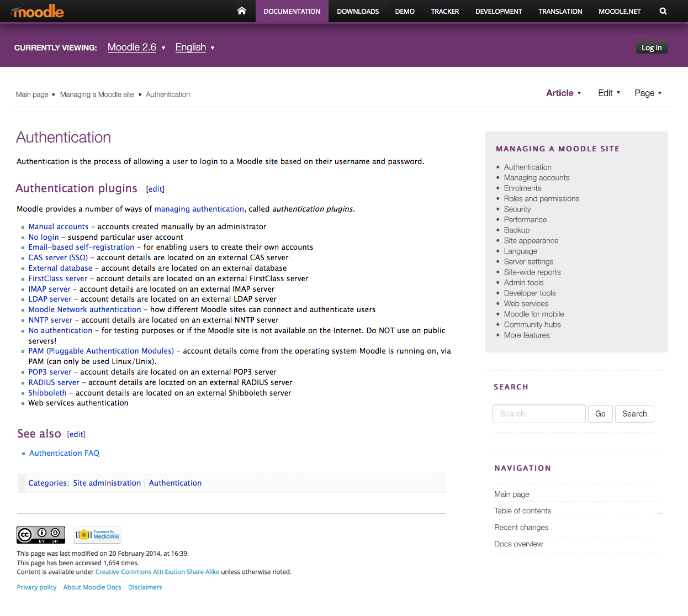This screenshot has width=688, height=616.
Task: Go to the Development section
Action: (x=499, y=11)
